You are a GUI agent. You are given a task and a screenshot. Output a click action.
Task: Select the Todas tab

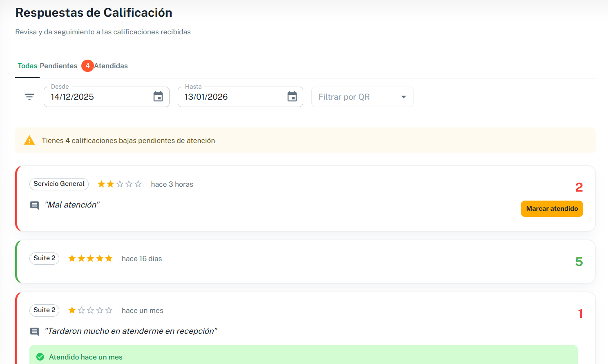coord(27,65)
